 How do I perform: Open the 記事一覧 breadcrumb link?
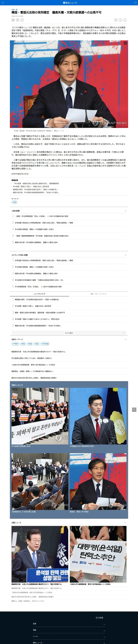tap(15, 10)
